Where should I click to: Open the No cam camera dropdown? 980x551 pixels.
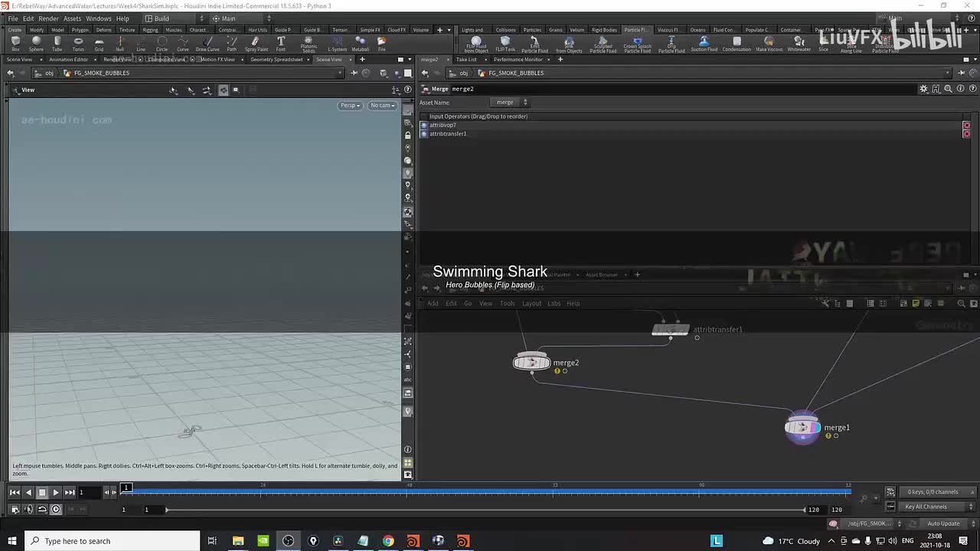click(382, 106)
